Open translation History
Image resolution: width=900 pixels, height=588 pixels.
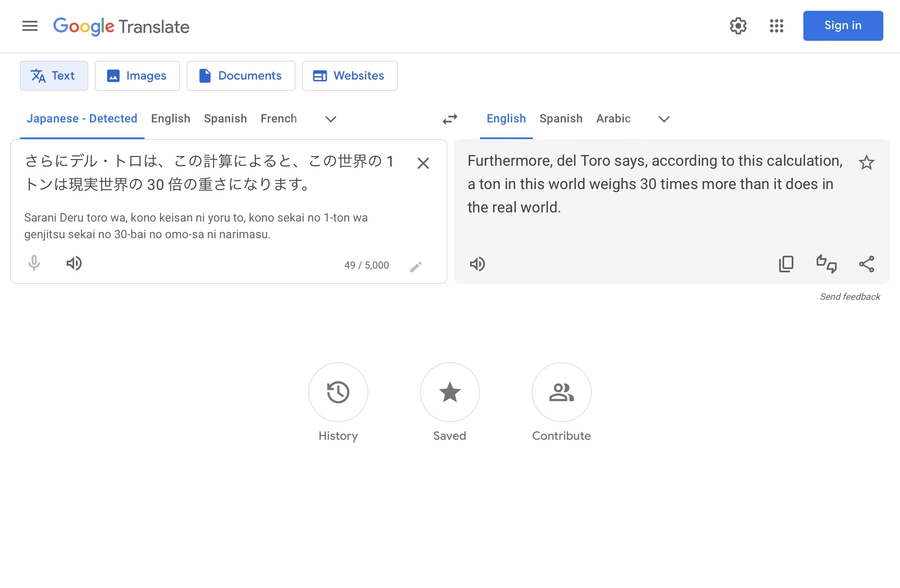pos(338,392)
